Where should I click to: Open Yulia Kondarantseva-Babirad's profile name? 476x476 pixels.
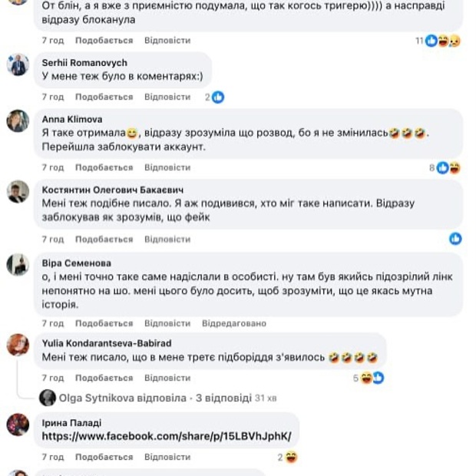click(107, 343)
